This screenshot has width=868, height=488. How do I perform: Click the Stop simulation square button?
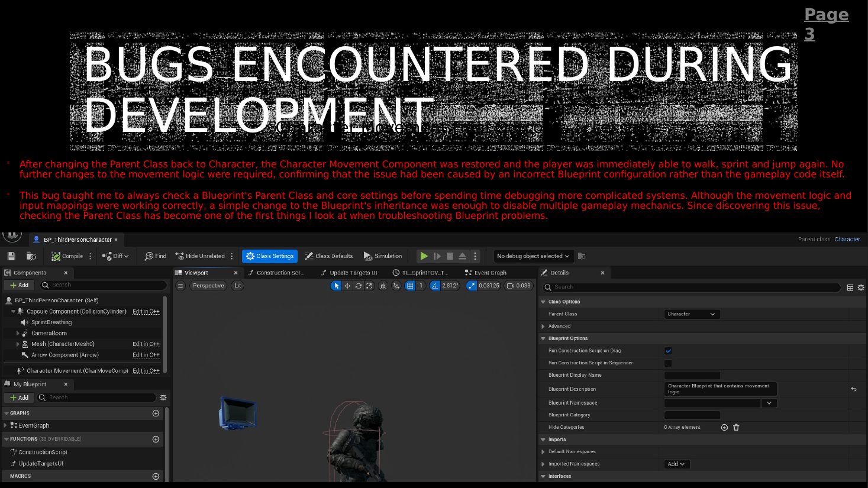450,256
